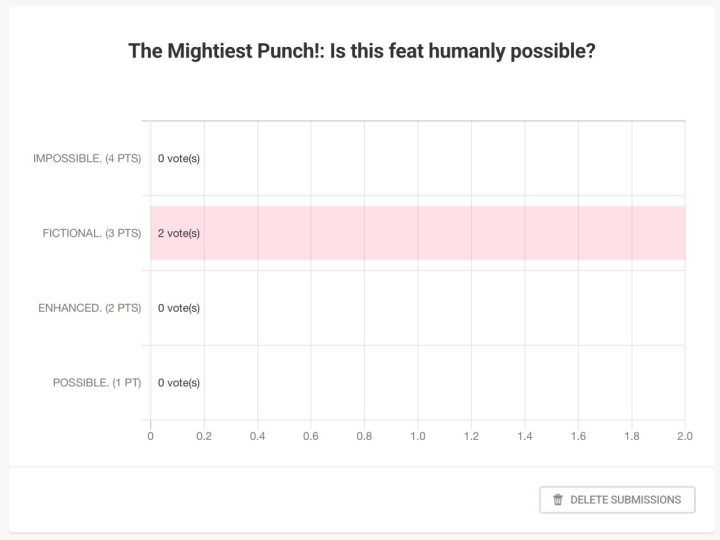720x540 pixels.
Task: Click the '2 vote(s)' text
Action: [x=179, y=233]
